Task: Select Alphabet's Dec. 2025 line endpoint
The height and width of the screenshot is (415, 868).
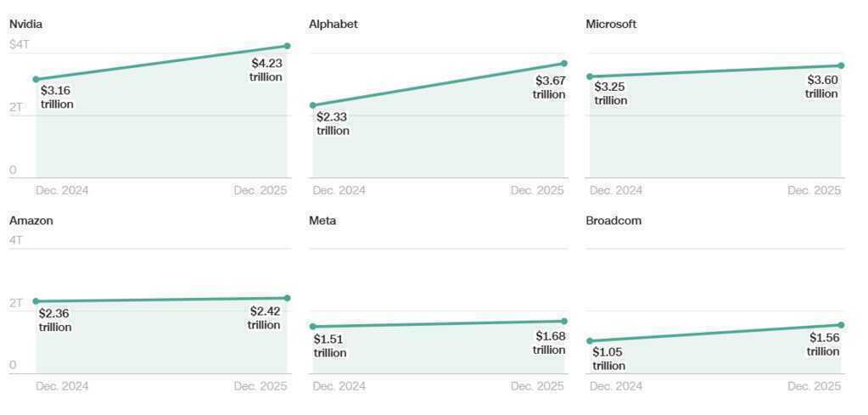Action: coord(564,64)
